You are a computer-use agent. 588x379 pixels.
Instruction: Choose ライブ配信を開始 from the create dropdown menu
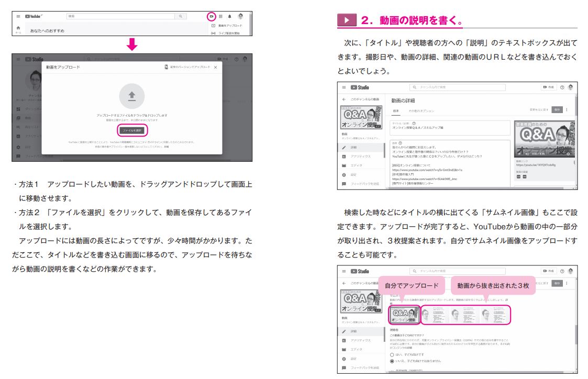[x=226, y=33]
